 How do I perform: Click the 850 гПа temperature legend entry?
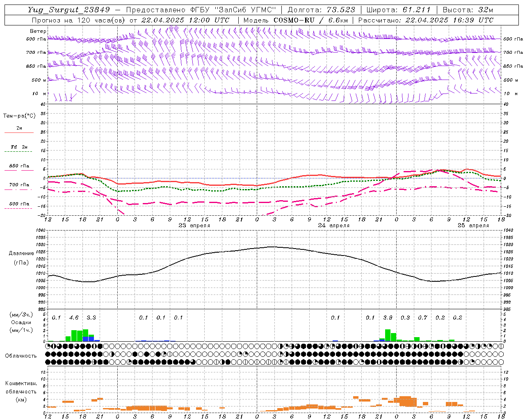tap(19, 166)
